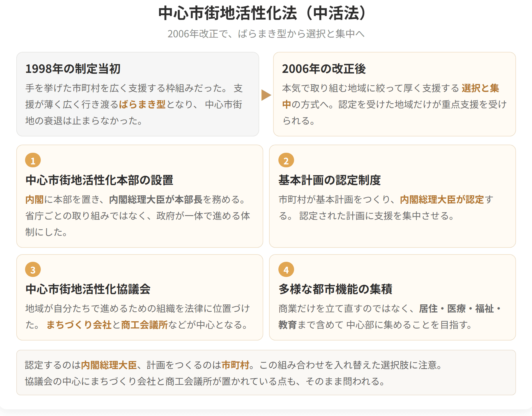Screen dimensions: 532x416
Task: Click highlighted ばらまき型 in the 1998 card
Action: click(x=142, y=104)
